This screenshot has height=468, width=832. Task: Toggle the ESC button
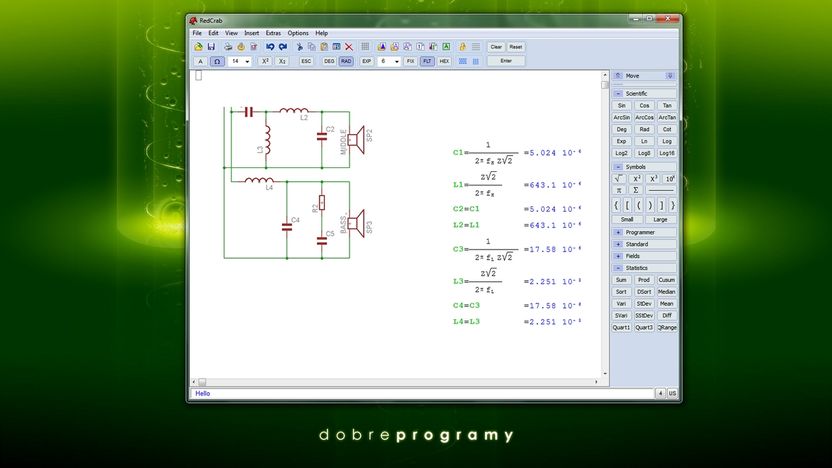click(306, 61)
